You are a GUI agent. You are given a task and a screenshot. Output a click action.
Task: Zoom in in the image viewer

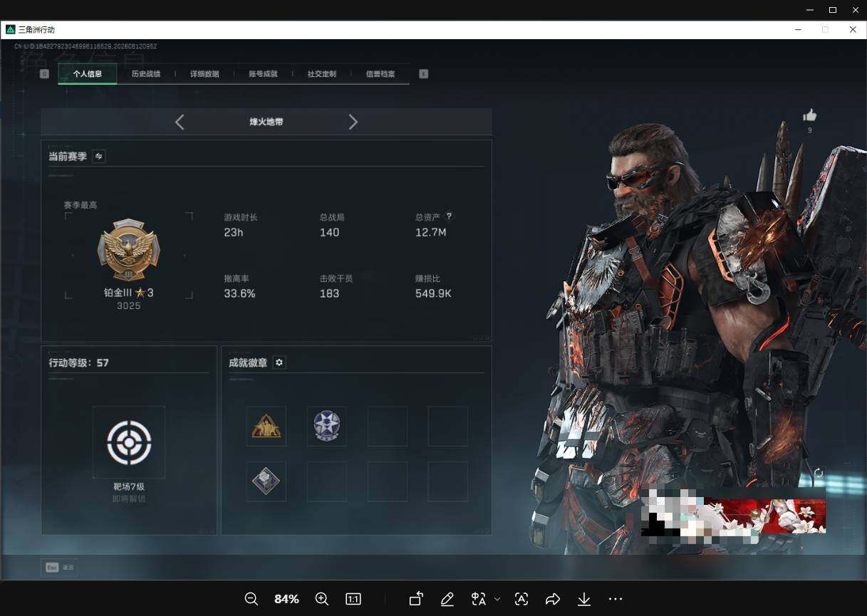click(322, 599)
